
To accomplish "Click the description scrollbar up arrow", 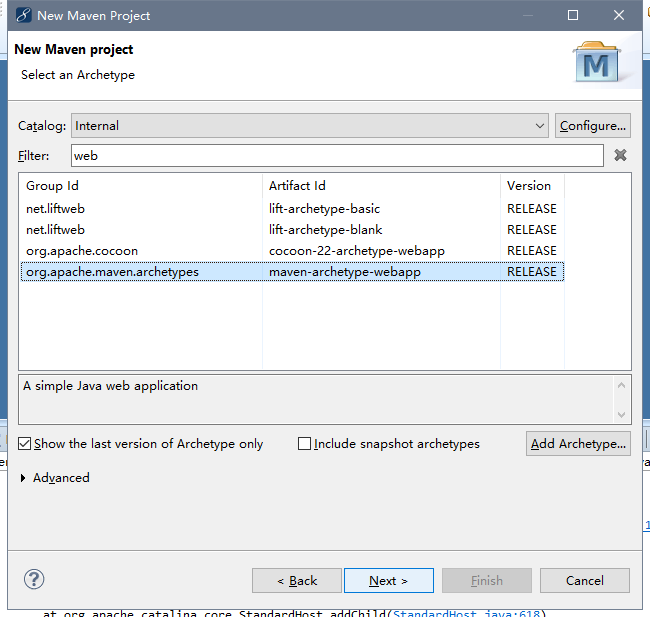I will click(x=621, y=385).
